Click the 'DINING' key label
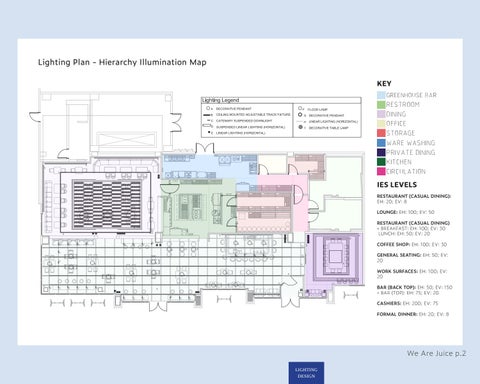This screenshot has height=384, width=480. [x=396, y=114]
